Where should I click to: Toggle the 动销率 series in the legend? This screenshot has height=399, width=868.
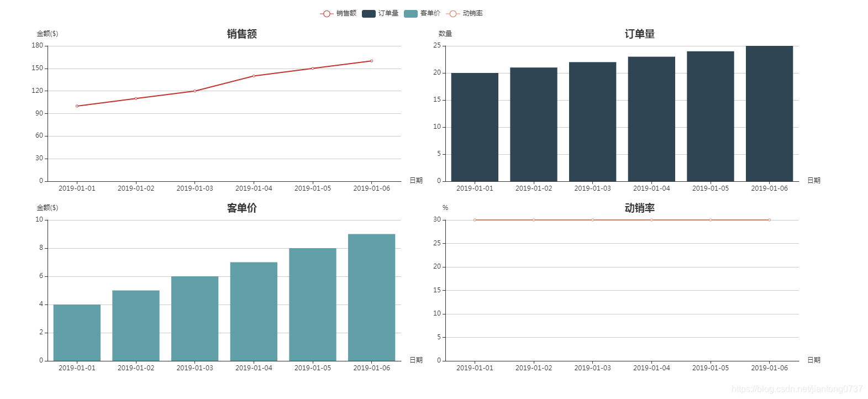click(x=464, y=13)
